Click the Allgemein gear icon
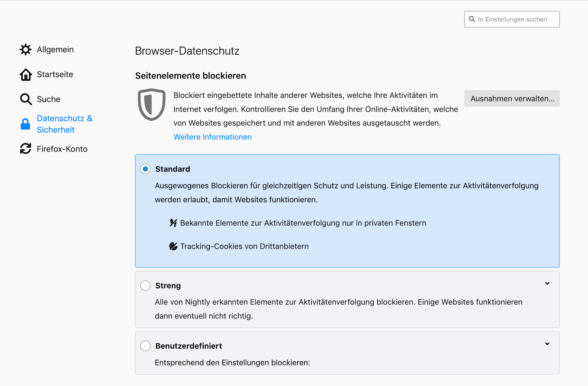The image size is (588, 386). pyautogui.click(x=26, y=49)
